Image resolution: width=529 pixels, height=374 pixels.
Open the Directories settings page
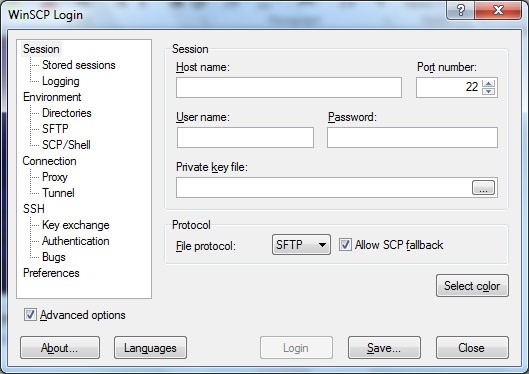click(67, 113)
